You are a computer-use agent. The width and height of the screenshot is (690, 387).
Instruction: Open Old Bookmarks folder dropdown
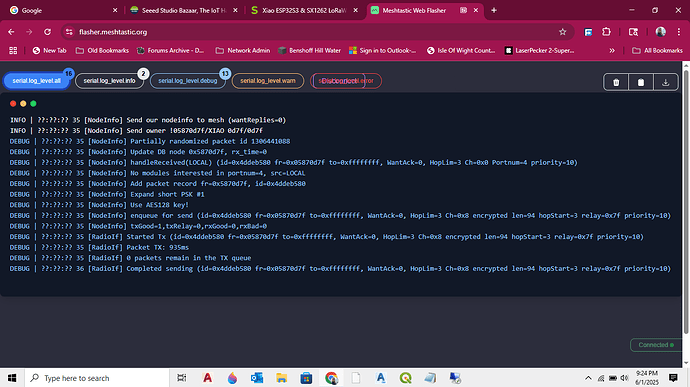[103, 51]
